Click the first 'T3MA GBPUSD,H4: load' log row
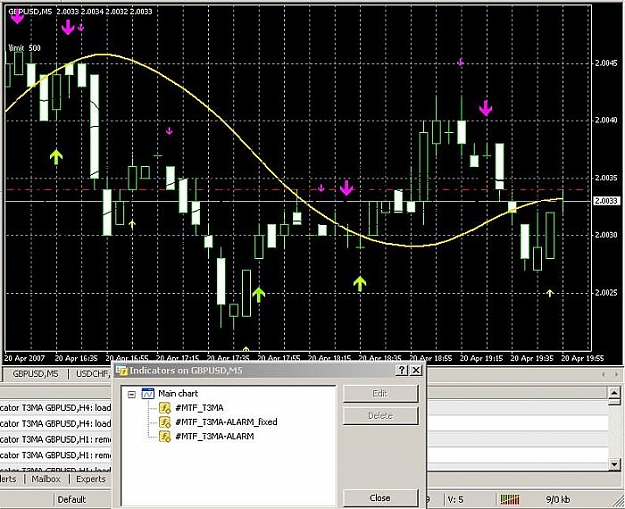The height and width of the screenshot is (509, 625). pos(56,408)
